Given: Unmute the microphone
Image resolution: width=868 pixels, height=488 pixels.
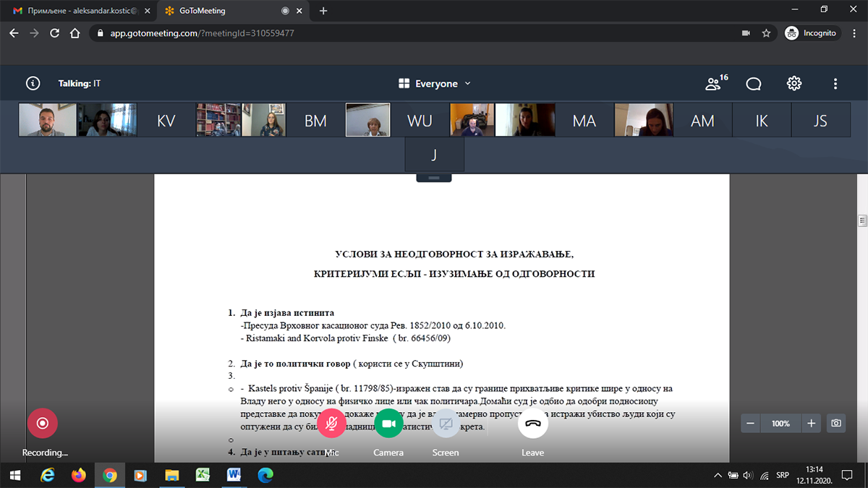Looking at the screenshot, I should click(x=332, y=424).
